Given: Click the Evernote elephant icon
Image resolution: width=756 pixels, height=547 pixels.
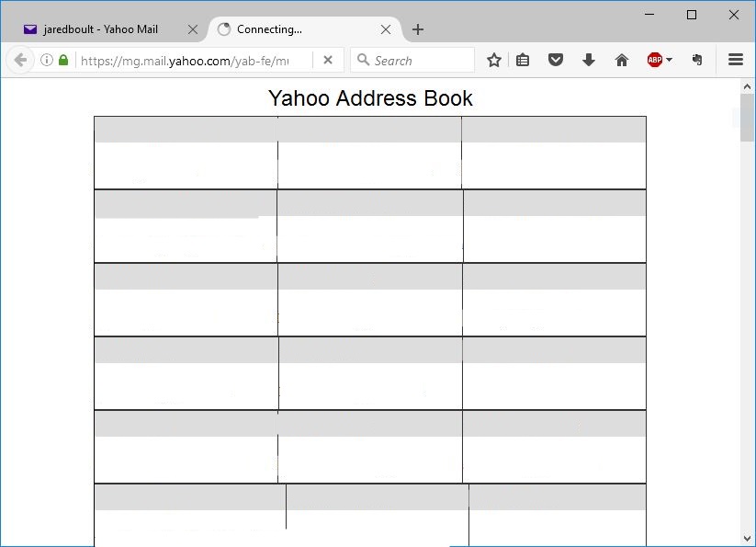Looking at the screenshot, I should (697, 60).
